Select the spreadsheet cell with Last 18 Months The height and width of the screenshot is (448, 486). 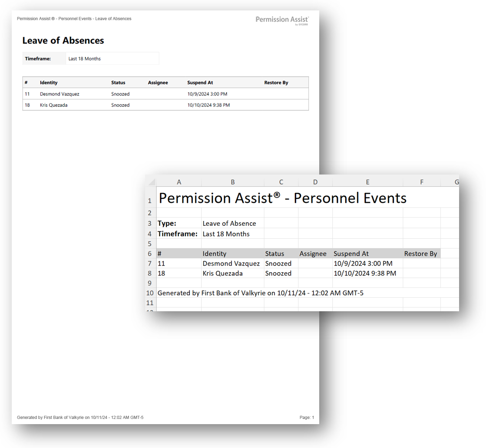pyautogui.click(x=226, y=234)
